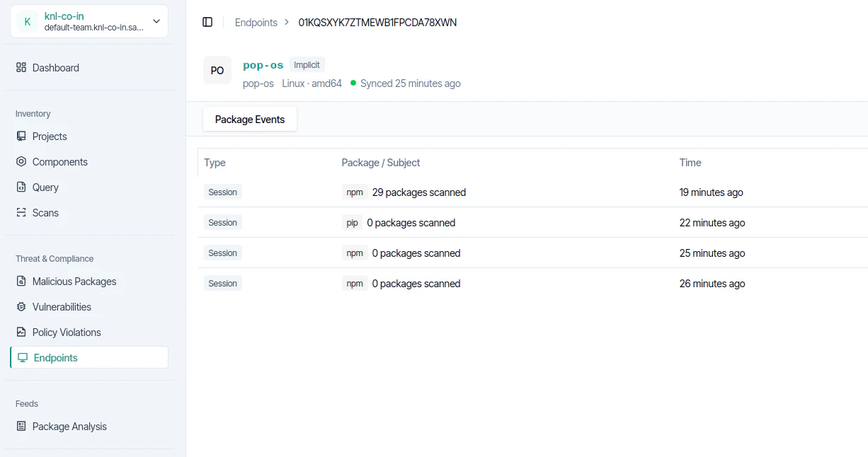Click 'Synced 25 minutes ago' status text
Viewport: 868px width, 457px height.
point(411,83)
